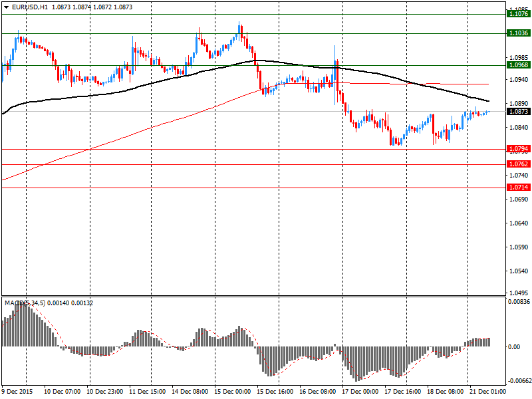Click the 1.0890 price scale value
Screen dimensions: 532x399
(519, 103)
